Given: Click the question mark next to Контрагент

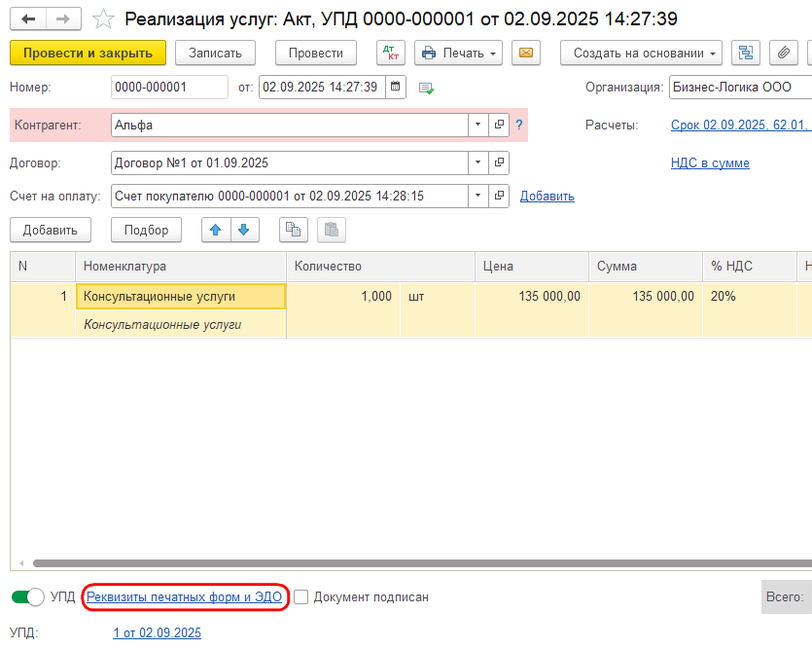Looking at the screenshot, I should pos(519,125).
